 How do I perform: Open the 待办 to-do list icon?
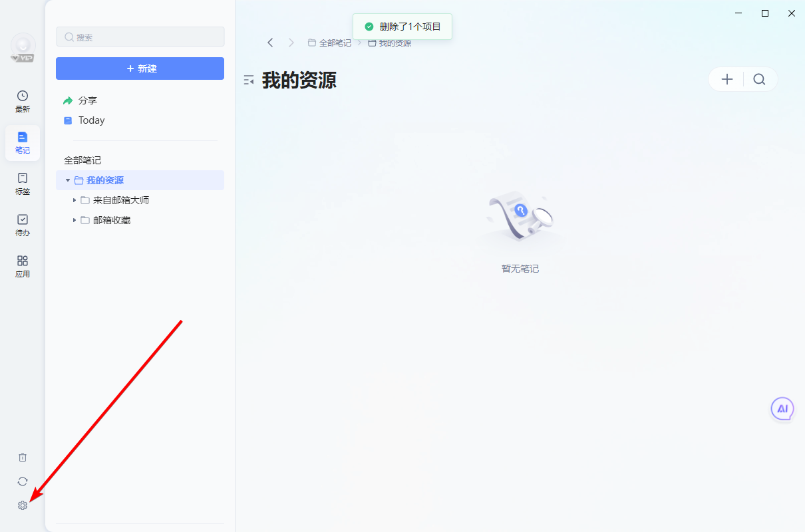pyautogui.click(x=22, y=225)
